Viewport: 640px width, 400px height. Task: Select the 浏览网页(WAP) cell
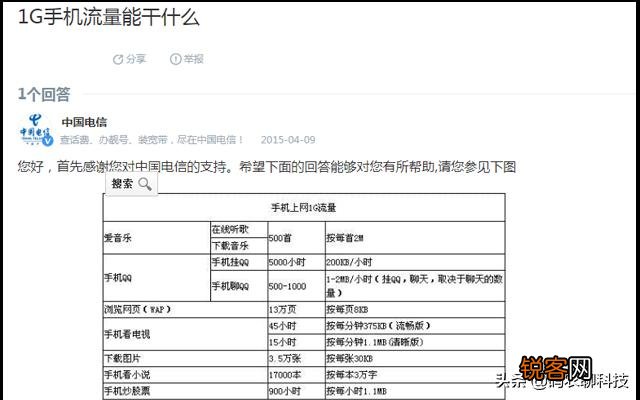click(185, 310)
